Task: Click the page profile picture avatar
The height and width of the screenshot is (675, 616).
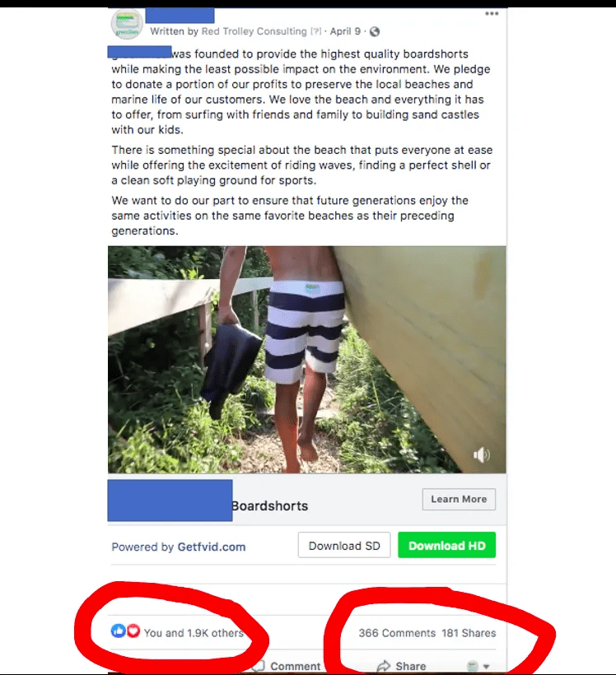Action: tap(127, 24)
